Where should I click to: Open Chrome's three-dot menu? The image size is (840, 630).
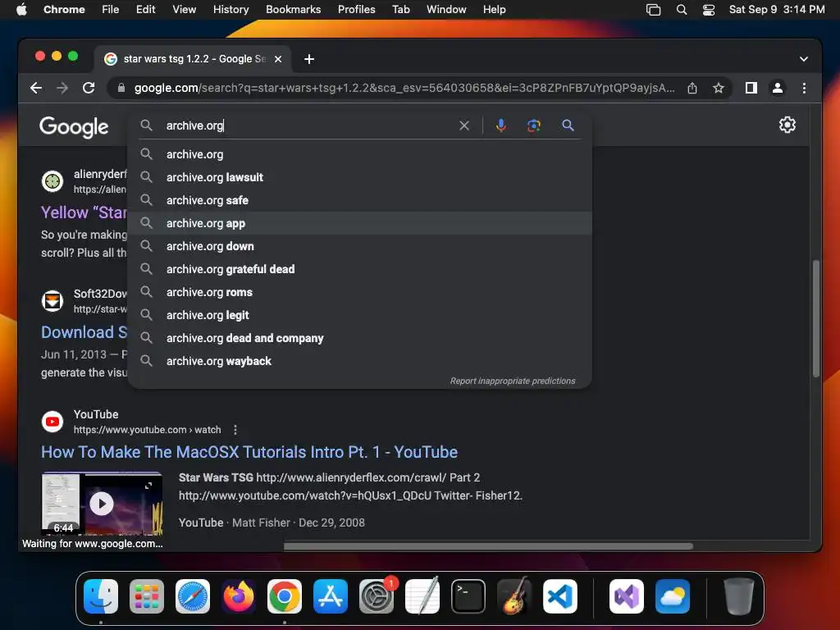tap(804, 88)
